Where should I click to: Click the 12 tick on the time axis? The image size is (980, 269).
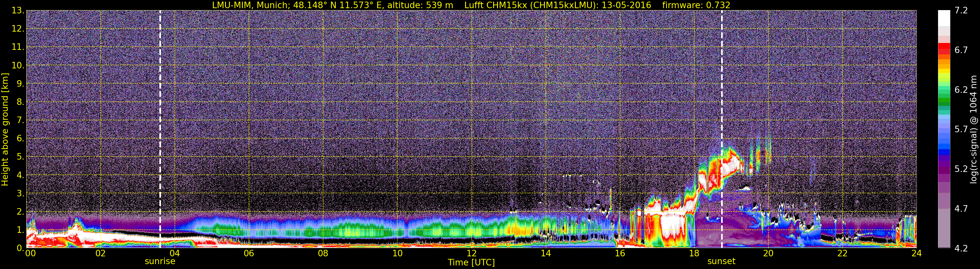pos(471,253)
